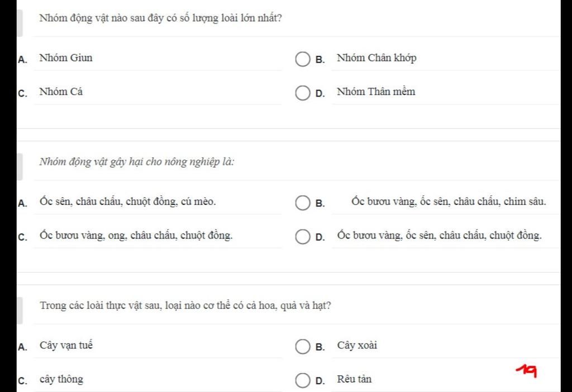
Task: Choose radio option D ending 'chuột đồng'
Action: 302,237
